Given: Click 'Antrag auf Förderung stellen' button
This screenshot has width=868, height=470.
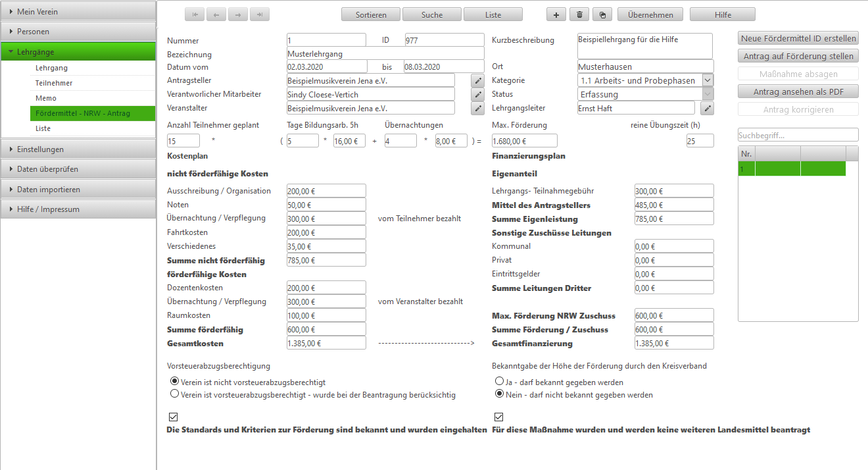Looking at the screenshot, I should point(798,56).
